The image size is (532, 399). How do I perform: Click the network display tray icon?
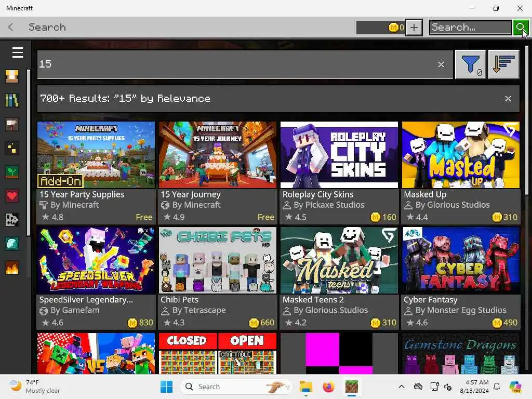tap(434, 387)
